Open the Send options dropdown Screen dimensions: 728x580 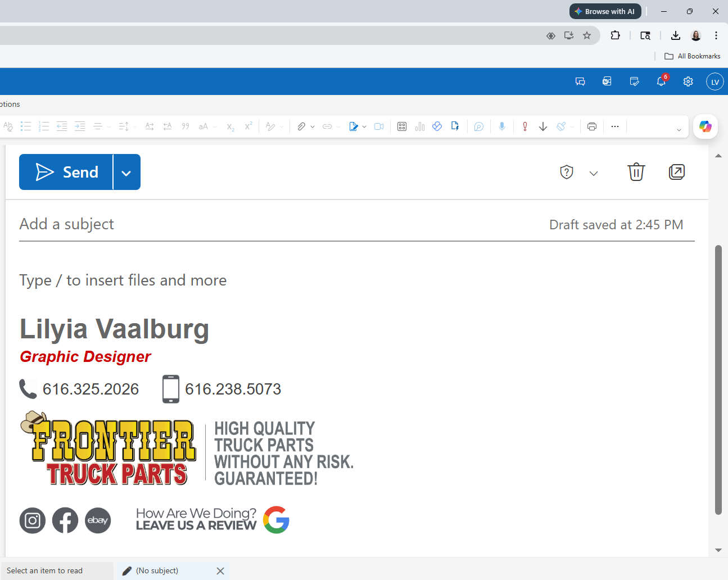[127, 172]
